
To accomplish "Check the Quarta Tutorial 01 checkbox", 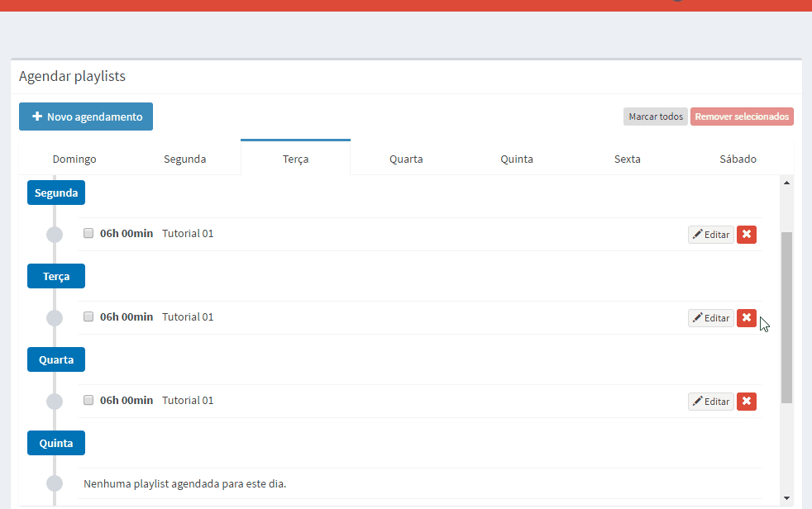I will pos(88,400).
